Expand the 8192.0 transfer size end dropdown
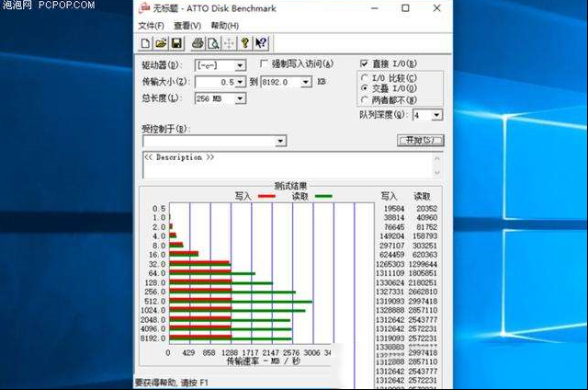The width and height of the screenshot is (588, 390). 306,82
